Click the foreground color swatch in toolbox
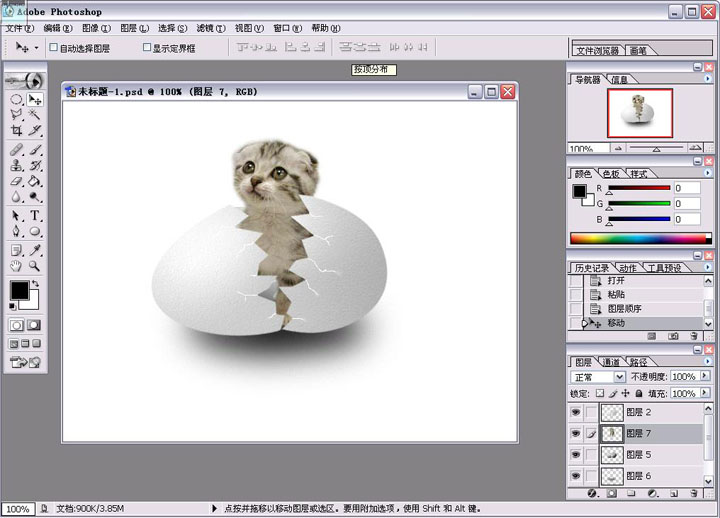This screenshot has height=518, width=720. [x=19, y=290]
